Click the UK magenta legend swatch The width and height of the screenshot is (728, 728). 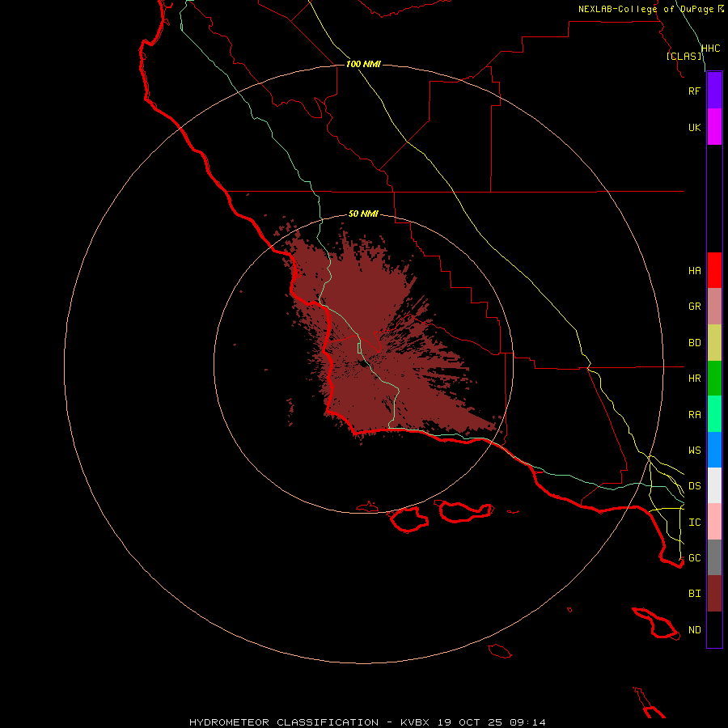[714, 127]
